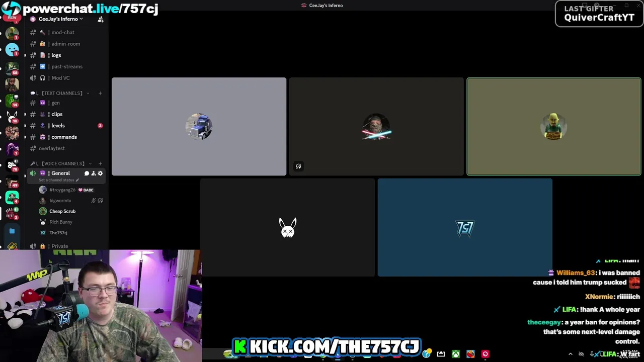Screen dimensions: 644x362
Task: Open green mint server icon with 4 badge
Action: pos(12,197)
